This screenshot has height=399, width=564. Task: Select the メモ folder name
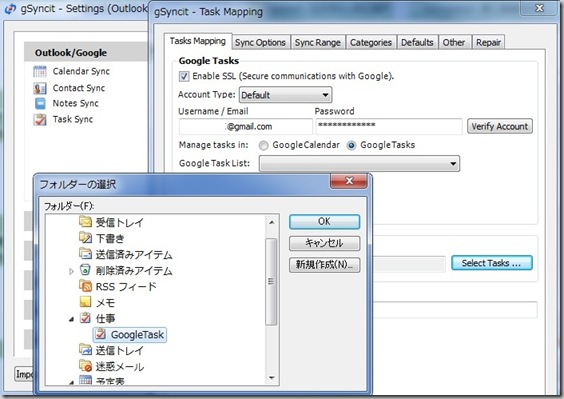tap(105, 303)
